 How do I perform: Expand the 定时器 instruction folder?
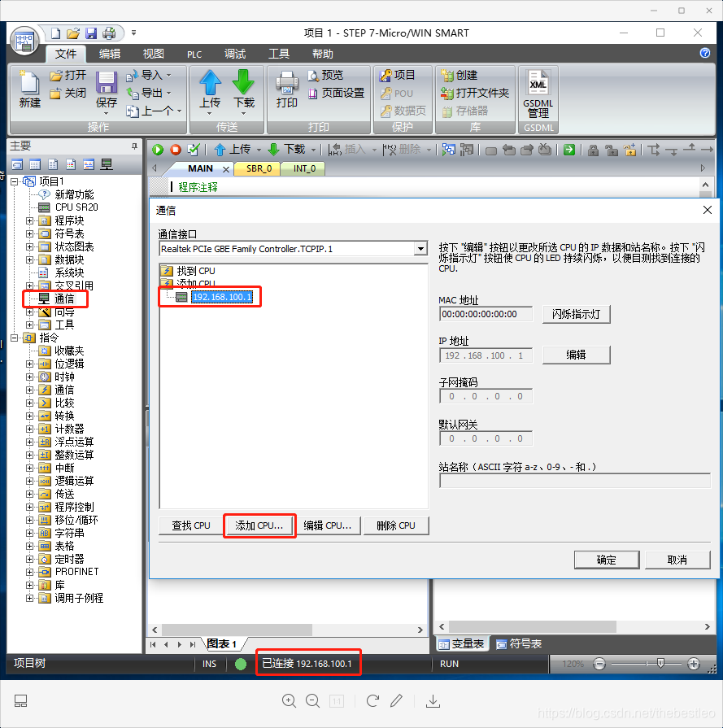click(x=30, y=559)
